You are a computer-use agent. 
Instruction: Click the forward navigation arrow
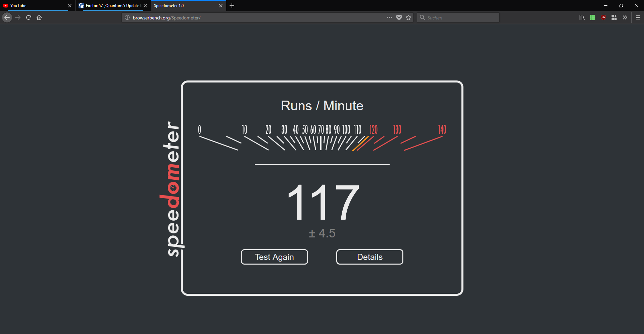point(18,17)
